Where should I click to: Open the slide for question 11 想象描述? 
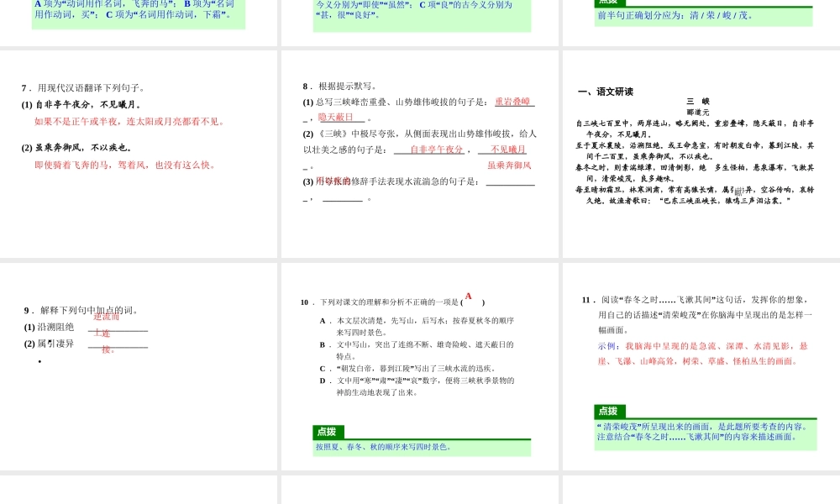[x=701, y=366]
